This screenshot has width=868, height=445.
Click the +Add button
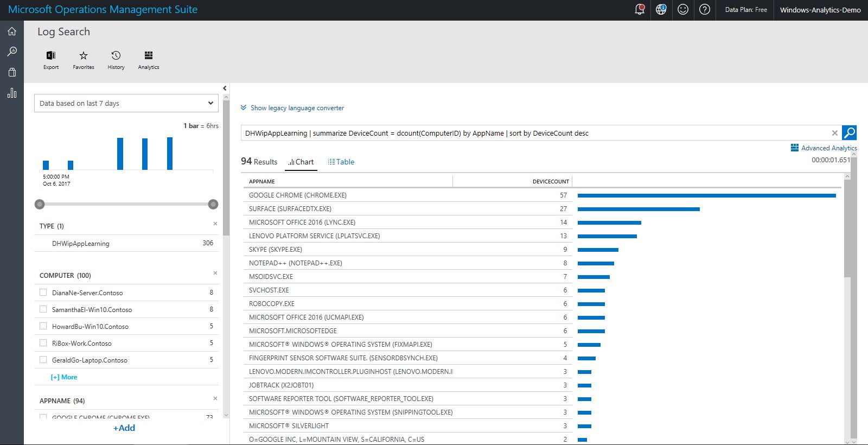124,428
